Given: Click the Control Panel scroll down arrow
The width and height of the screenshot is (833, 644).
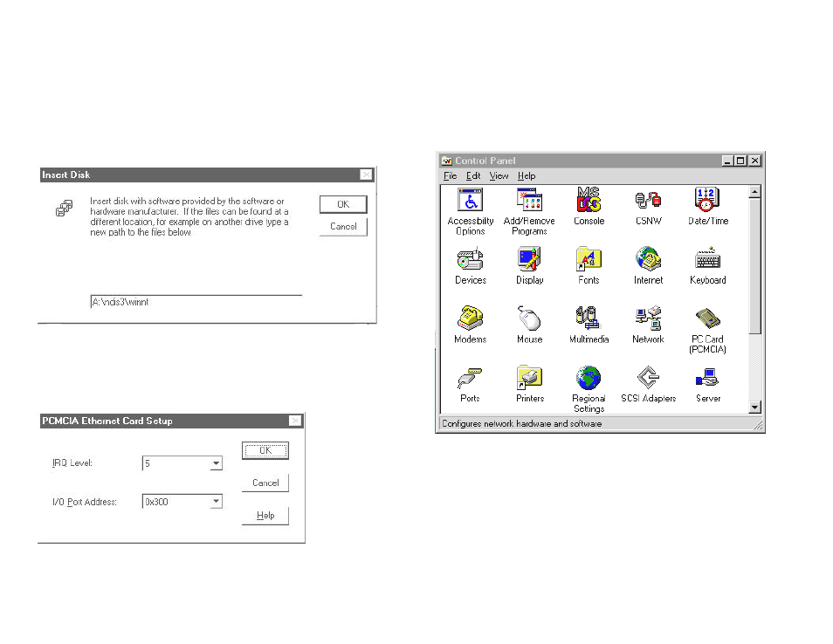Looking at the screenshot, I should pos(754,408).
